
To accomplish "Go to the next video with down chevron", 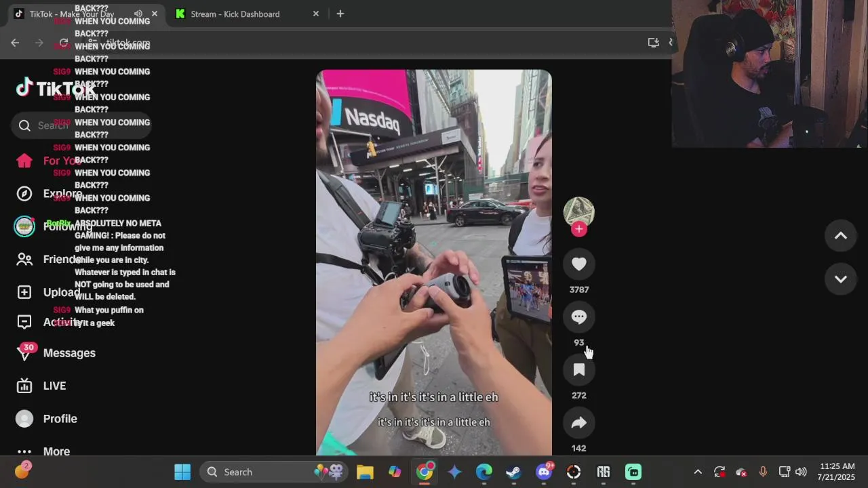I will 840,279.
